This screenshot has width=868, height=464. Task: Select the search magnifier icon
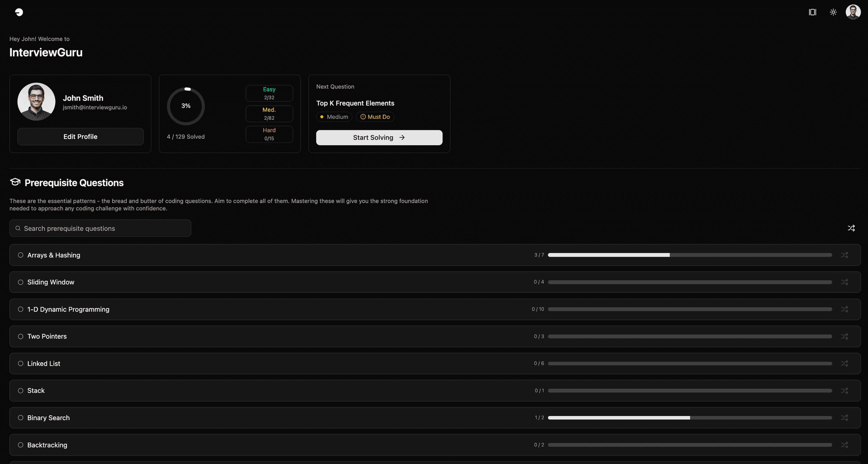point(18,228)
